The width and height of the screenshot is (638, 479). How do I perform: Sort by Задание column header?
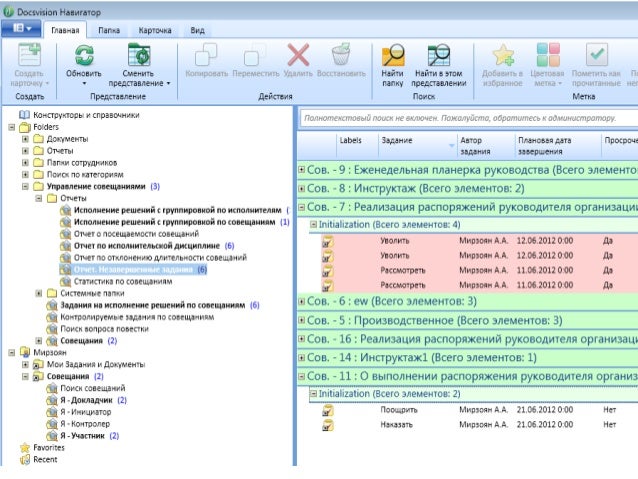click(x=417, y=145)
